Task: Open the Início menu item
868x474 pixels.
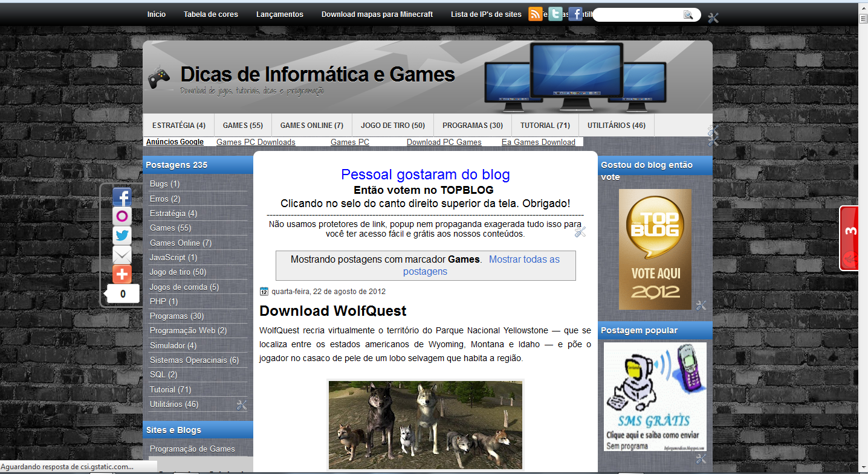Action: point(157,14)
